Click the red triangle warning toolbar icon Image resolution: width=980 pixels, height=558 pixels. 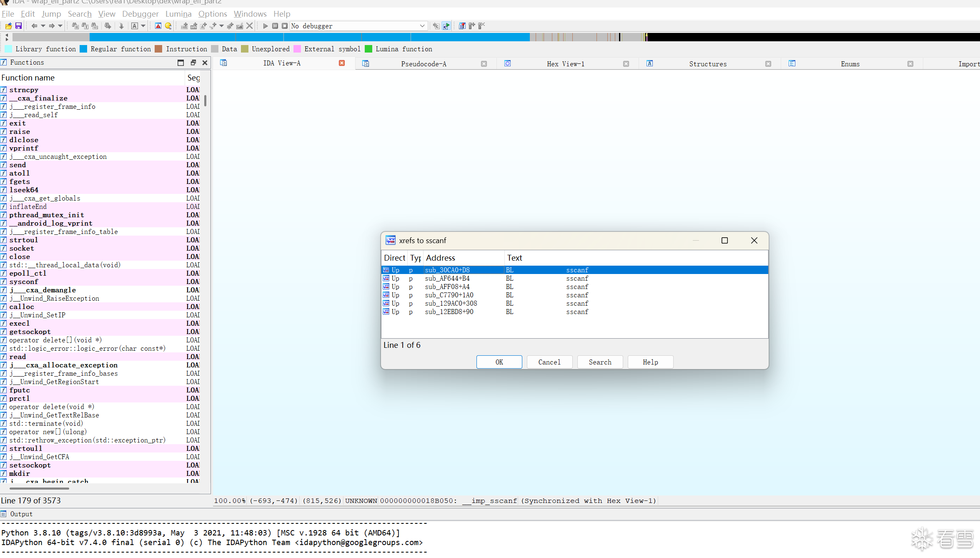(x=158, y=26)
